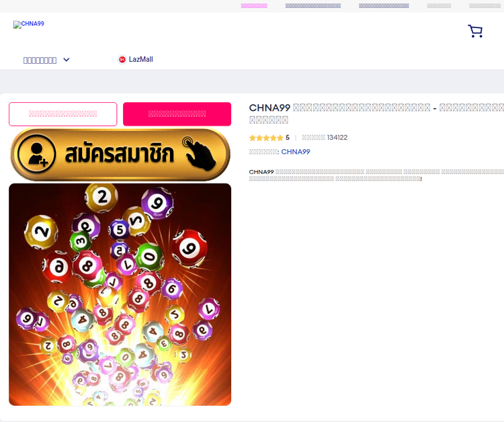Click the pointing hand icon on gold banner
504x422 pixels.
pos(200,154)
